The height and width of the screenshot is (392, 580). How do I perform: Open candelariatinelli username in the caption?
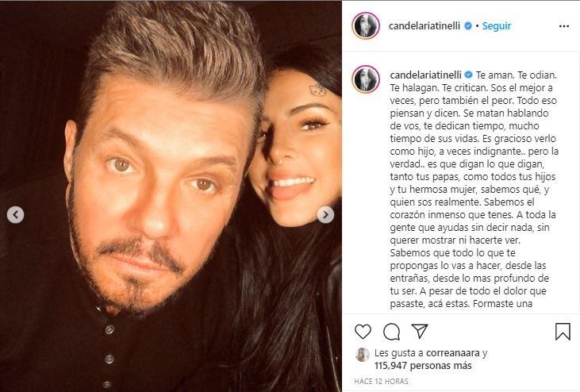point(425,75)
